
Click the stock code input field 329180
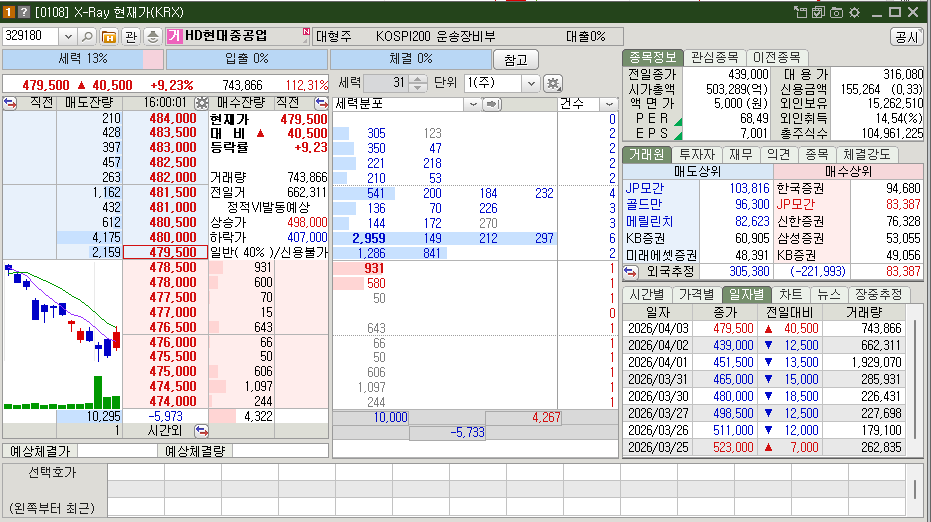coord(31,36)
